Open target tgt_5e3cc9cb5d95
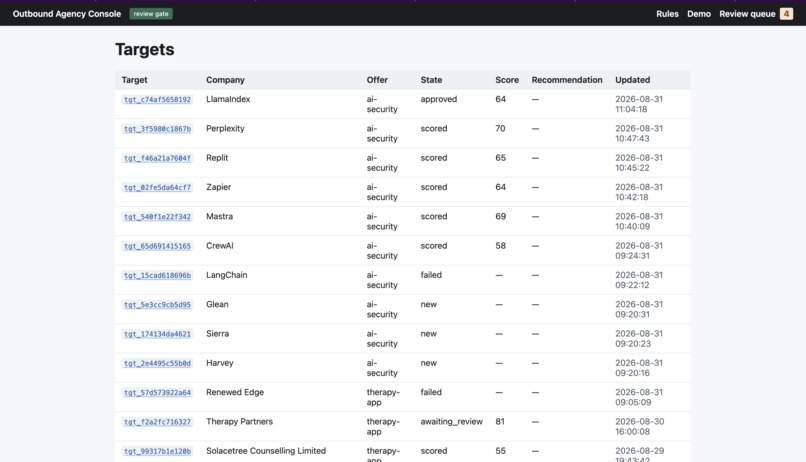The width and height of the screenshot is (806, 462). [157, 305]
